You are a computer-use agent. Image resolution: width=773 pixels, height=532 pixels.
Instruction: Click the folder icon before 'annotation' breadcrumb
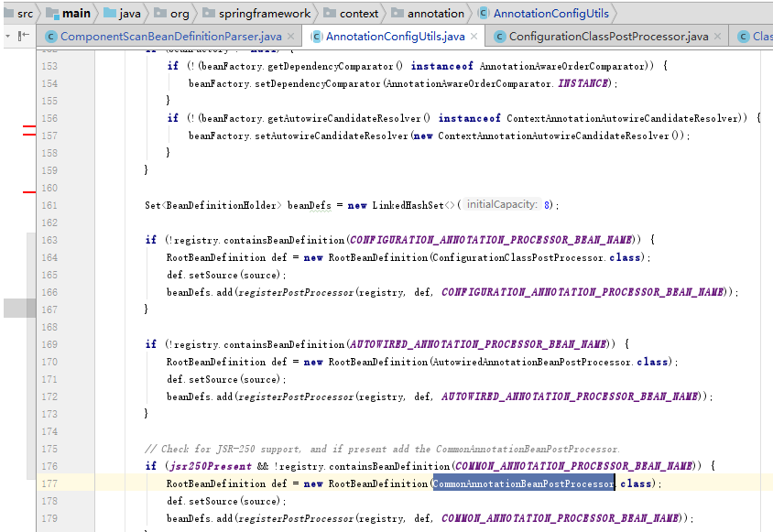[397, 12]
